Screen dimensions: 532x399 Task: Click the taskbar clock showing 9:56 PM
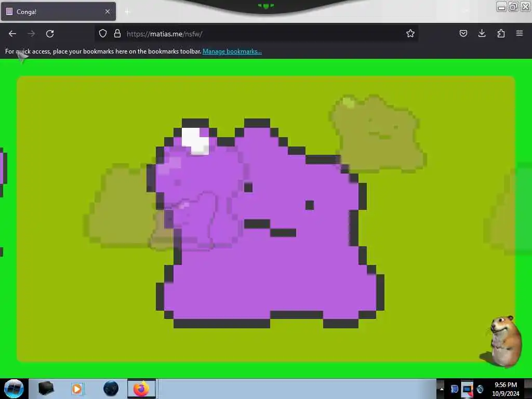point(506,389)
